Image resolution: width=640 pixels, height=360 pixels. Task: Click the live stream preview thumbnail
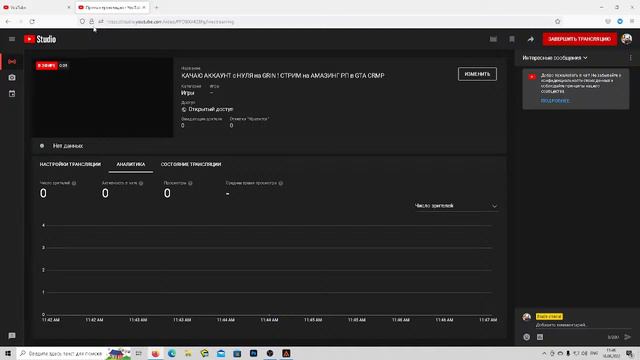coord(102,97)
